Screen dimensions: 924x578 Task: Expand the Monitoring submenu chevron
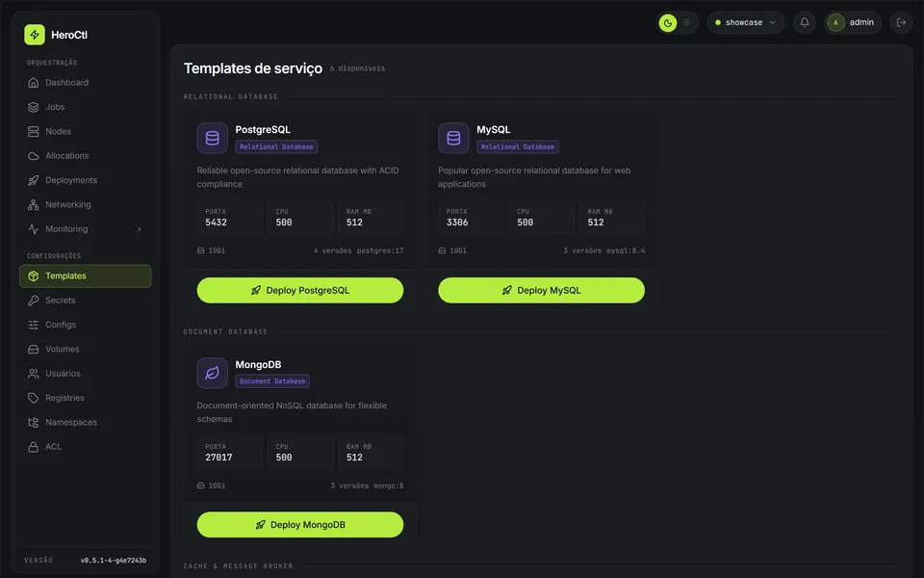[139, 229]
